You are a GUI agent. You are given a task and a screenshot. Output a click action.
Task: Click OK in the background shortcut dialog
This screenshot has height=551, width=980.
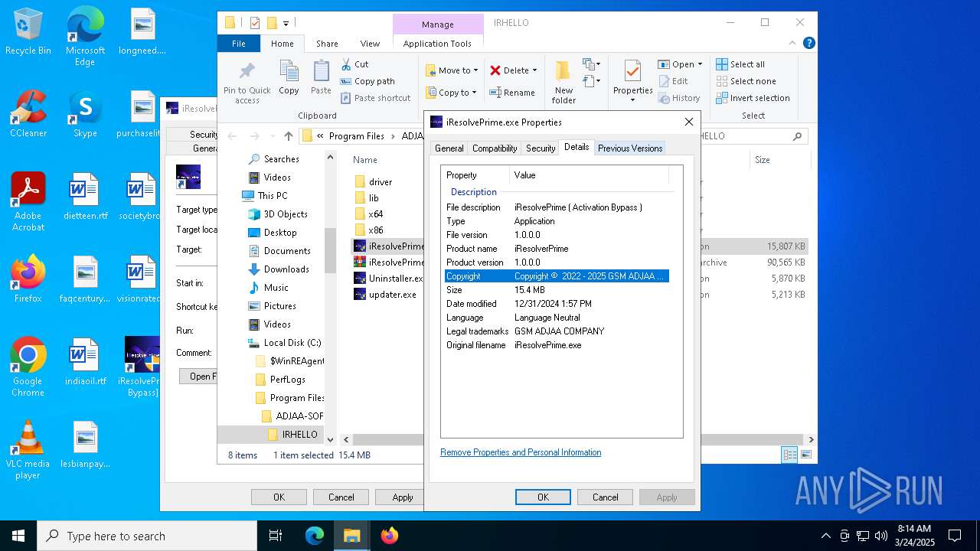[x=279, y=497]
